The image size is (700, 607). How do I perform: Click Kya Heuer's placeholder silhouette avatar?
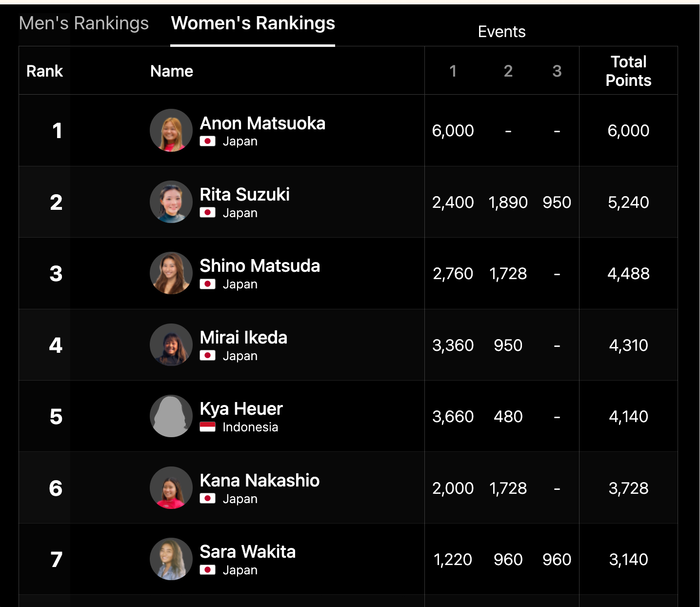pyautogui.click(x=171, y=416)
